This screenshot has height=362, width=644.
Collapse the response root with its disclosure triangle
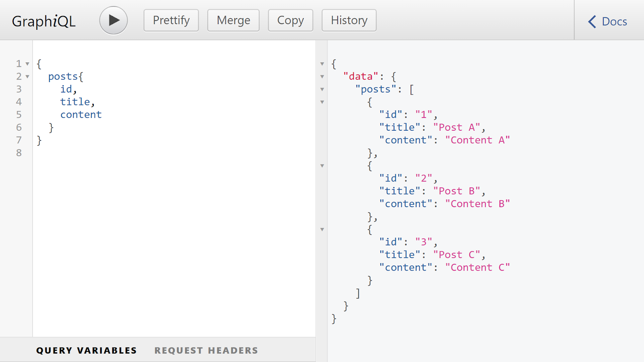point(322,64)
